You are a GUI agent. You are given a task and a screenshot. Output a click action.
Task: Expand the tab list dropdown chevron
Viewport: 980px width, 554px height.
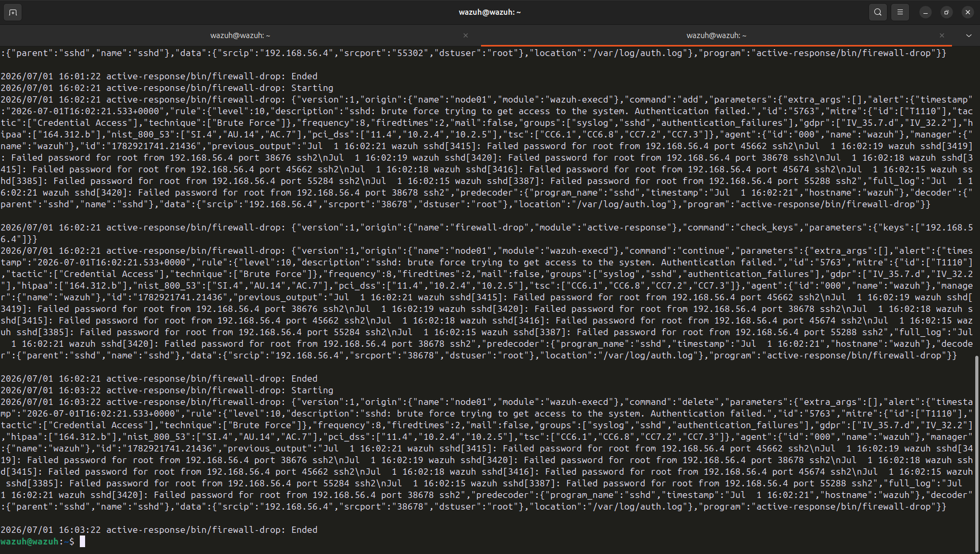point(968,35)
